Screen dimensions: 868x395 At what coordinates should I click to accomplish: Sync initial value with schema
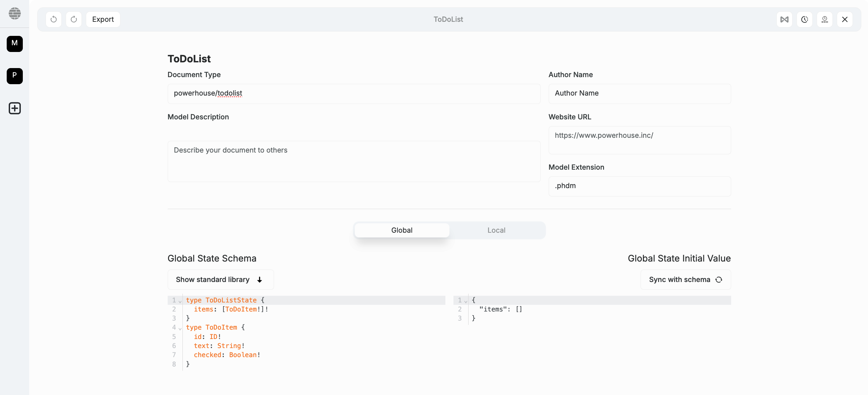pyautogui.click(x=685, y=280)
